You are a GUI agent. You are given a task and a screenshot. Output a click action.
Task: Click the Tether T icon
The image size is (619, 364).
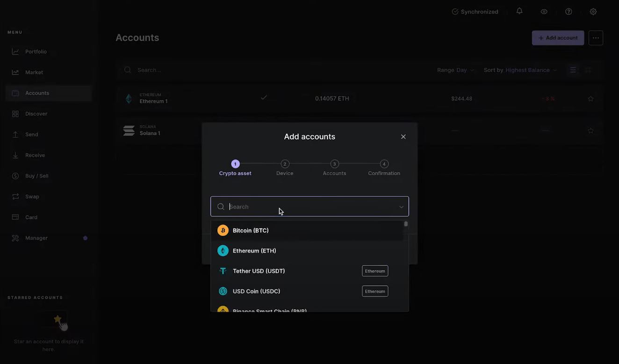point(223,271)
